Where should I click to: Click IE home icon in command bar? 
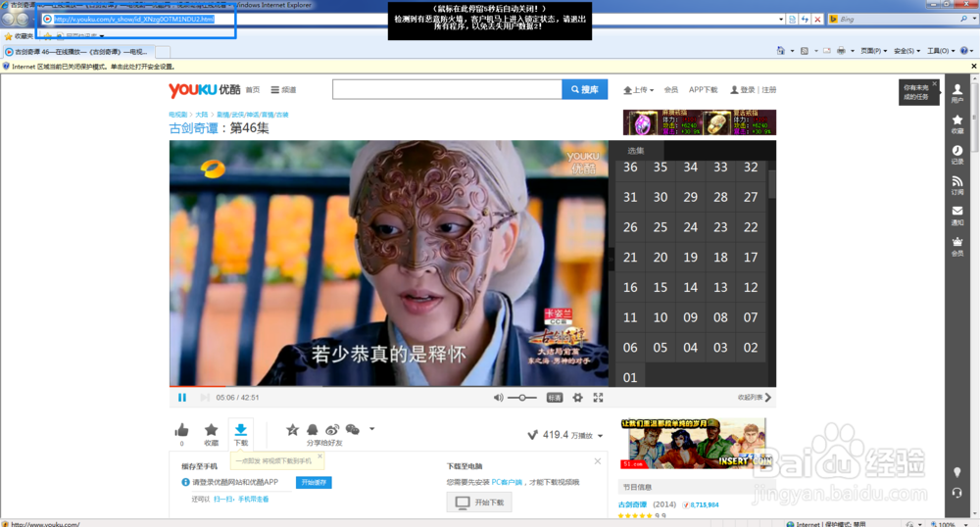[781, 51]
